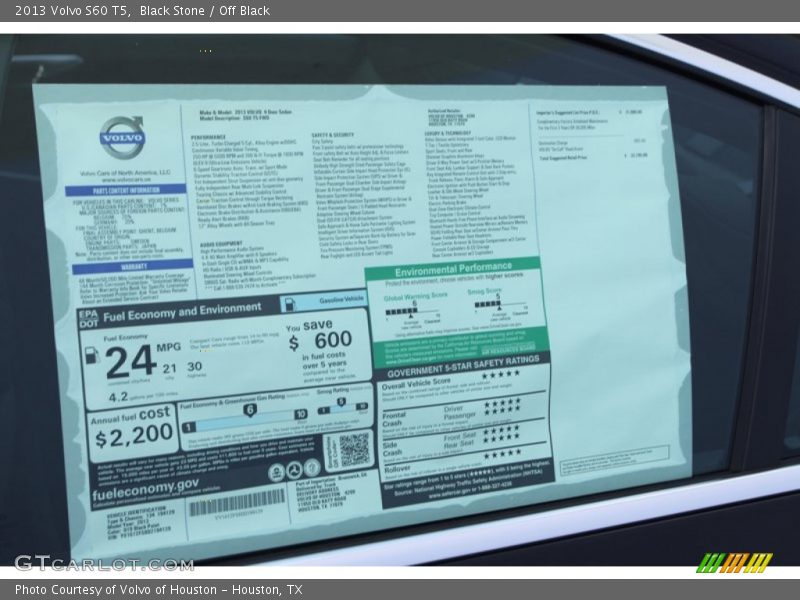Click the Overall Vehicle Score star rating
The height and width of the screenshot is (600, 800).
coord(502,374)
